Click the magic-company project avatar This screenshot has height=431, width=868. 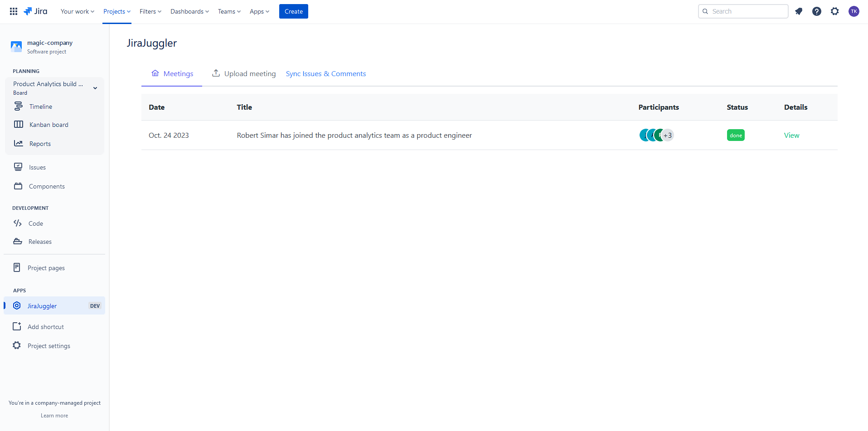coord(16,47)
